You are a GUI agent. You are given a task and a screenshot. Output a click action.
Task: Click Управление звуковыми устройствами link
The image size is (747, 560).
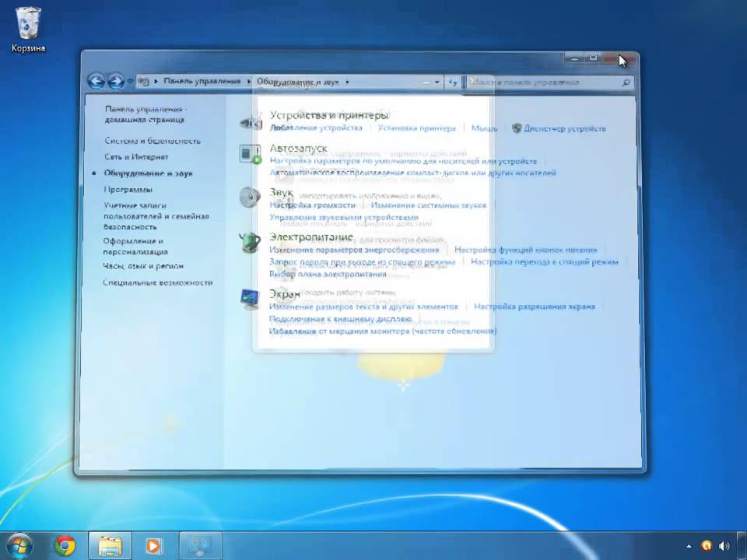[x=344, y=217]
